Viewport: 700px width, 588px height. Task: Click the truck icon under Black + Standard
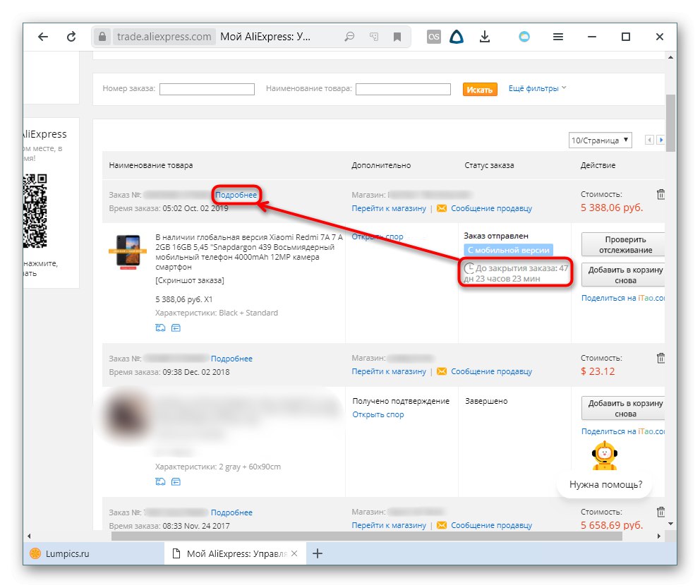click(x=160, y=328)
